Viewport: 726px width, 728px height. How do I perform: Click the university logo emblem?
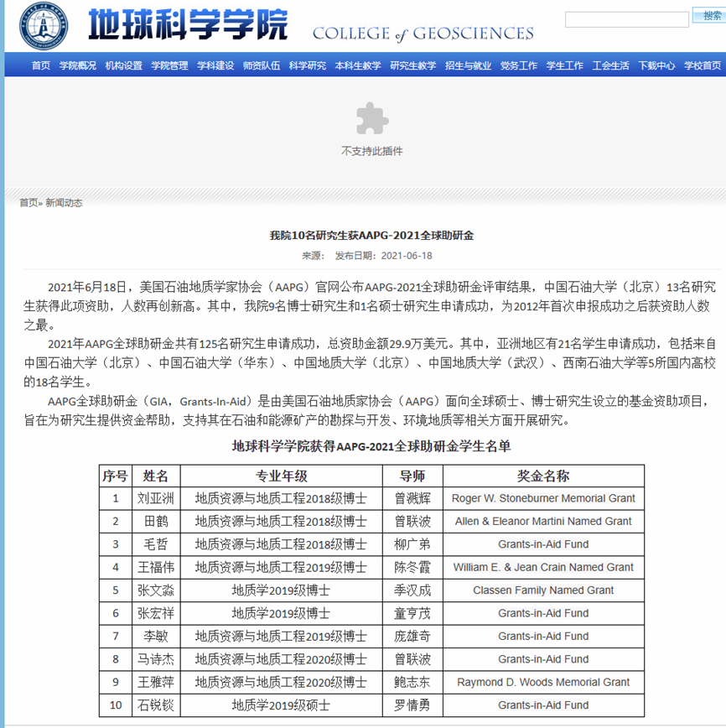point(44,26)
